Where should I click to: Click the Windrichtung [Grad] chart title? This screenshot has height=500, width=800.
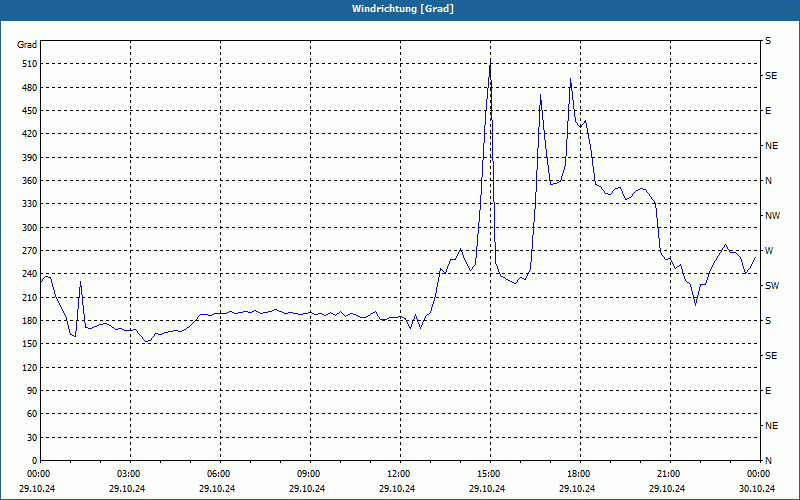pyautogui.click(x=403, y=9)
